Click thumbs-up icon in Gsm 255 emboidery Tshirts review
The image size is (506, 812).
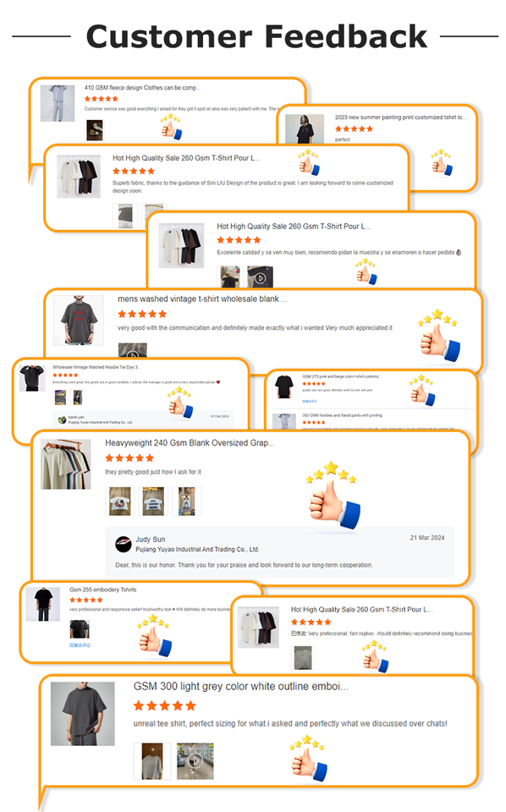154,636
